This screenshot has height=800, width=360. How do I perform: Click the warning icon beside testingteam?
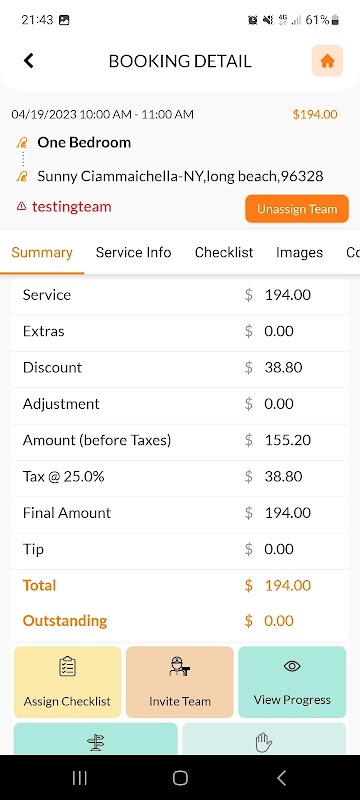pyautogui.click(x=21, y=207)
